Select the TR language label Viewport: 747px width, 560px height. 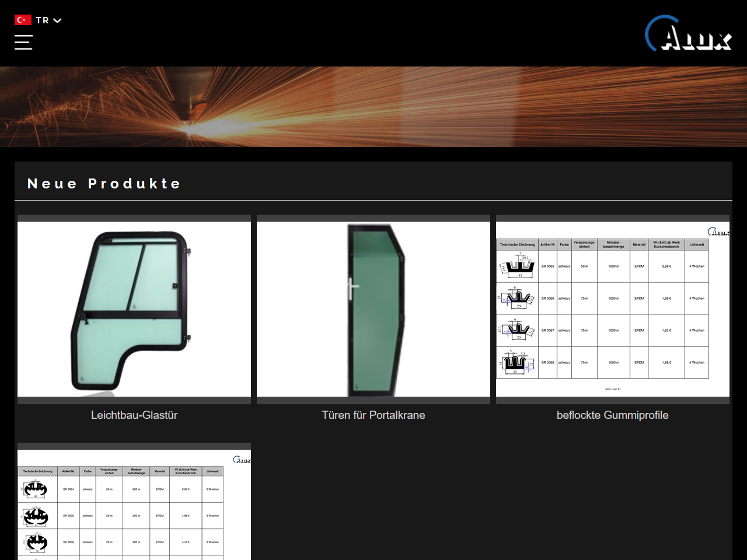(42, 20)
